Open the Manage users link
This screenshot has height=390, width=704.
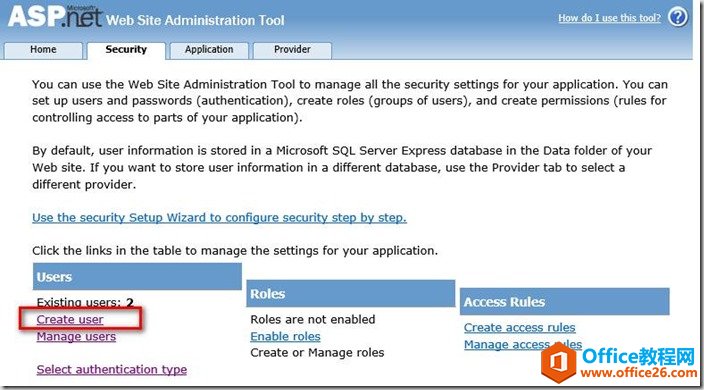coord(76,337)
